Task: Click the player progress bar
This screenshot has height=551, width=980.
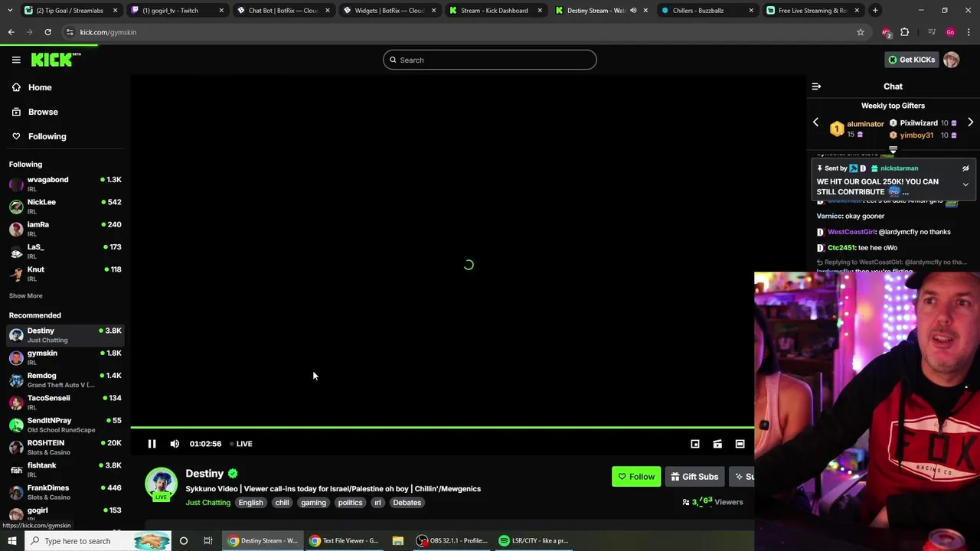Action: pos(442,427)
